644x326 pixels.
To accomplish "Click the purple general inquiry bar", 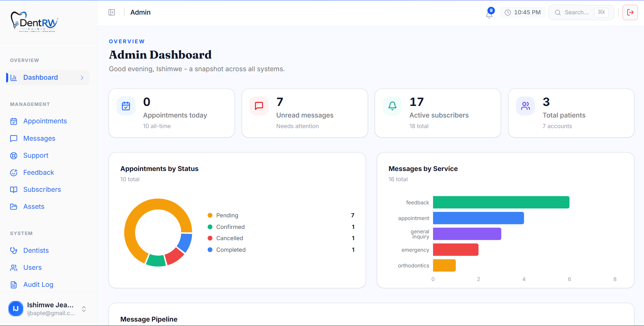I will click(467, 234).
